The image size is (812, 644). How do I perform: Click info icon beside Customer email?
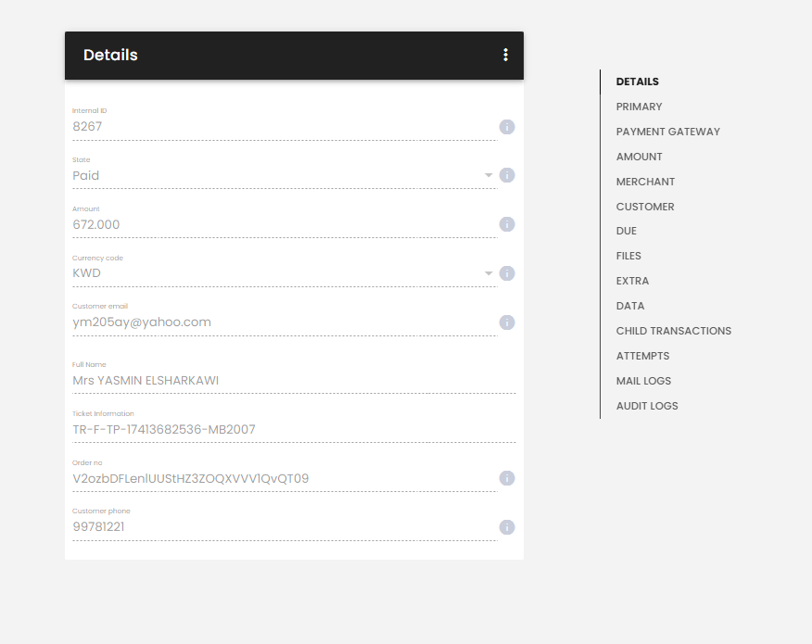(x=507, y=322)
